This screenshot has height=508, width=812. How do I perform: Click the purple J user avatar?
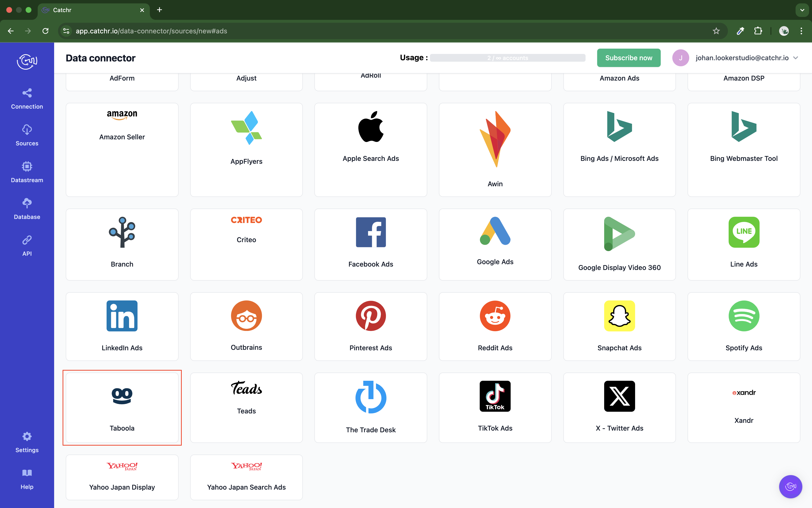coord(681,58)
